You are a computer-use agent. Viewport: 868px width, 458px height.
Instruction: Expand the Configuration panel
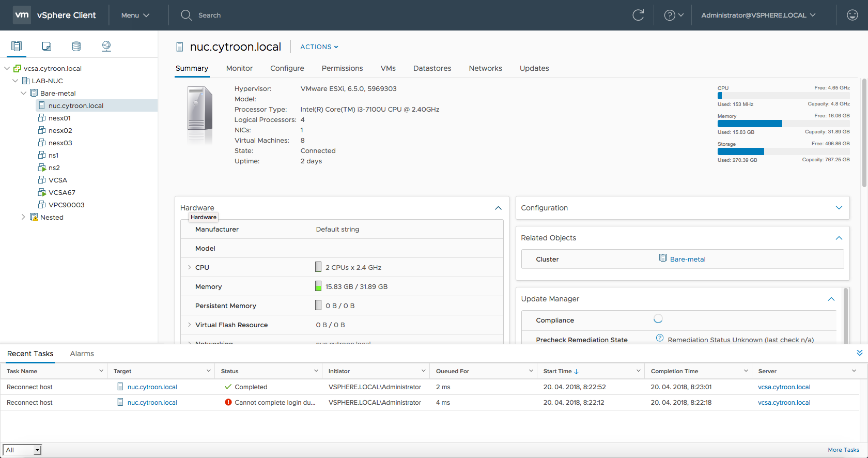pyautogui.click(x=839, y=208)
